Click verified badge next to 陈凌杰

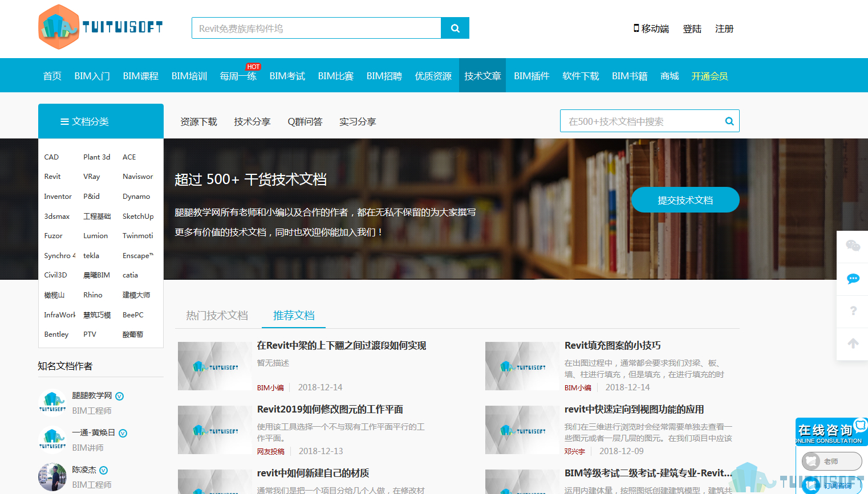click(x=103, y=470)
